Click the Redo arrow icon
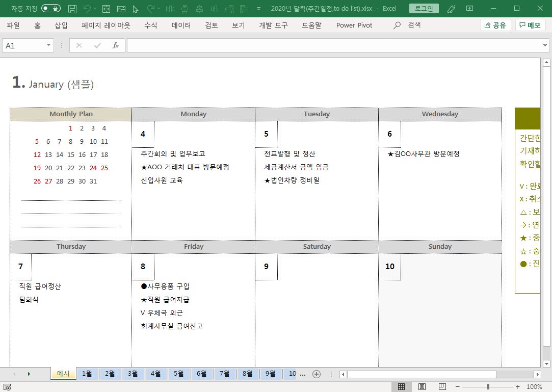The image size is (552, 392). pyautogui.click(x=151, y=9)
